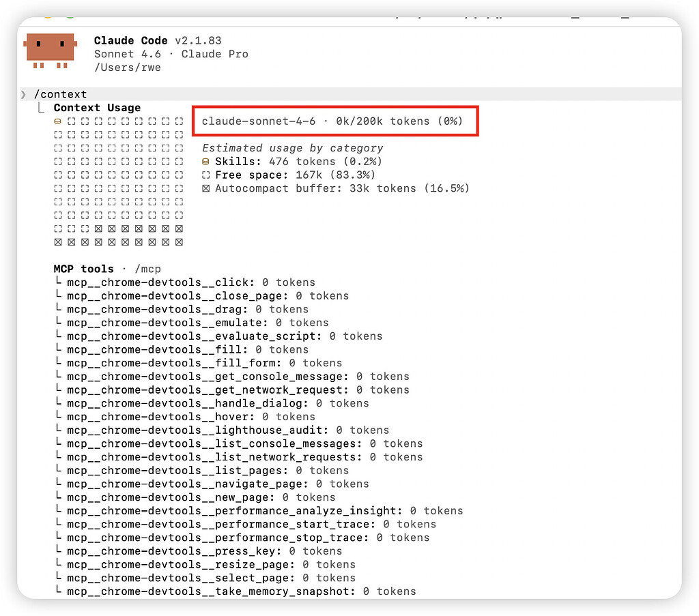Select the chrome-devtools__handle_dialog row
The image size is (699, 616).
[x=212, y=403]
